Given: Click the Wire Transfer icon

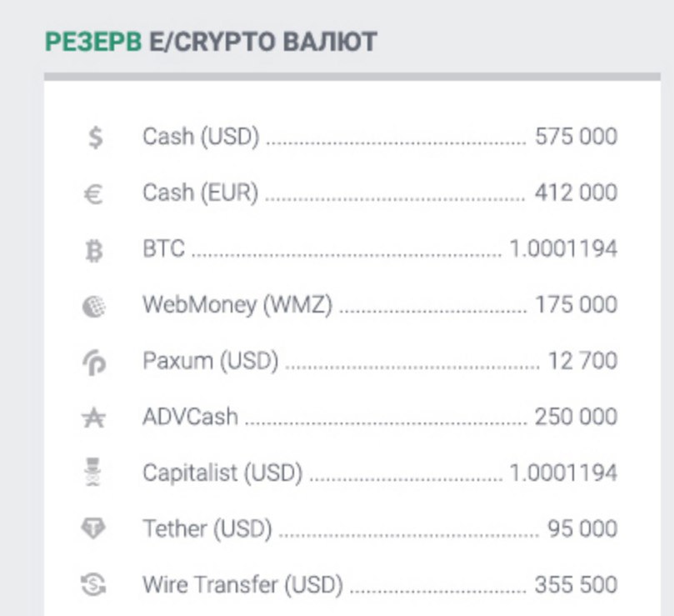Looking at the screenshot, I should (94, 585).
